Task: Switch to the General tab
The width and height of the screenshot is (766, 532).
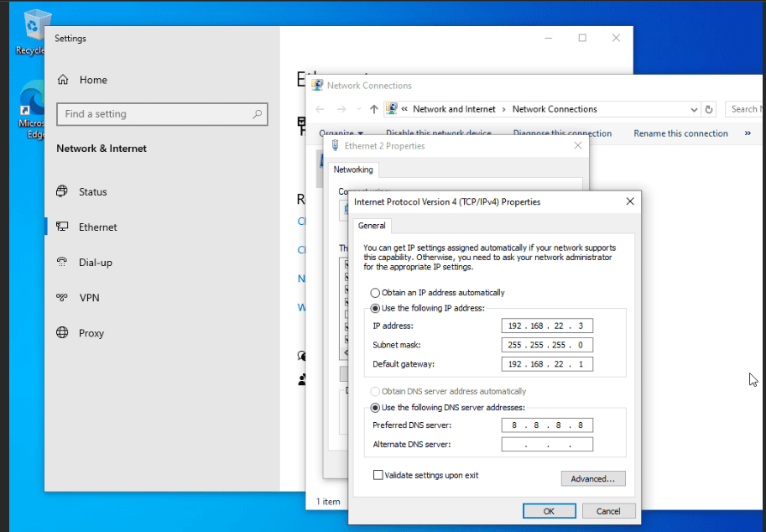Action: 372,226
